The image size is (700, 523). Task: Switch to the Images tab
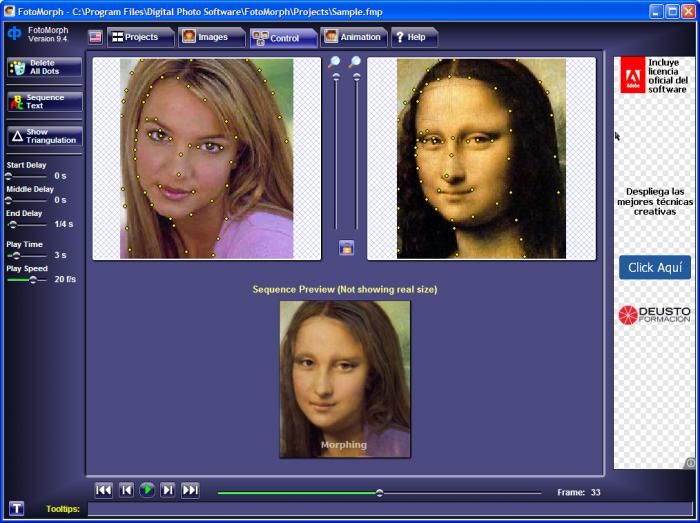pos(212,37)
